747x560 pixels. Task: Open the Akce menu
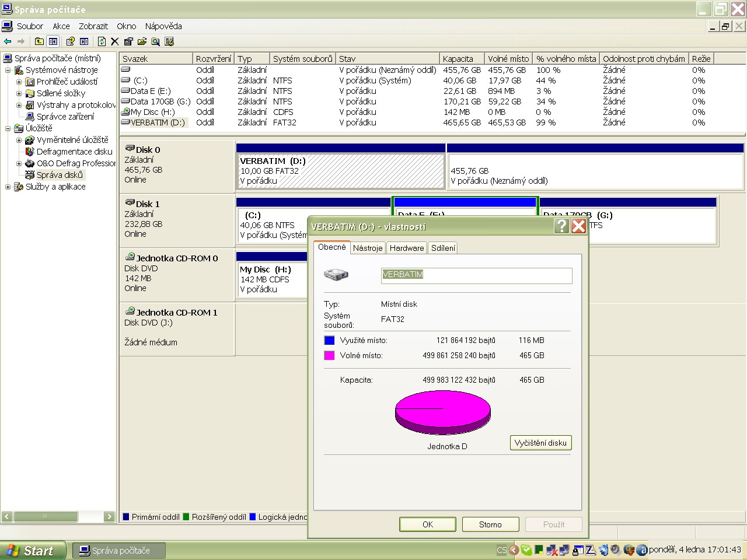[61, 26]
